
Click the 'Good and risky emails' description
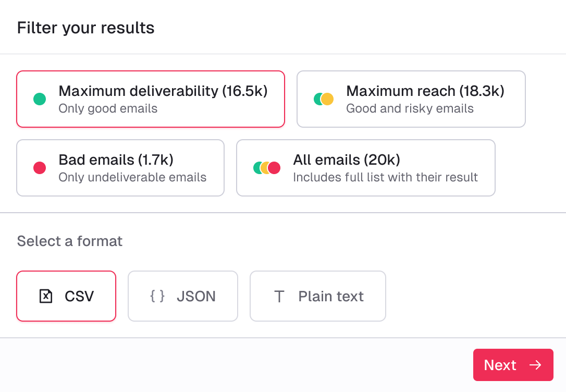(410, 109)
